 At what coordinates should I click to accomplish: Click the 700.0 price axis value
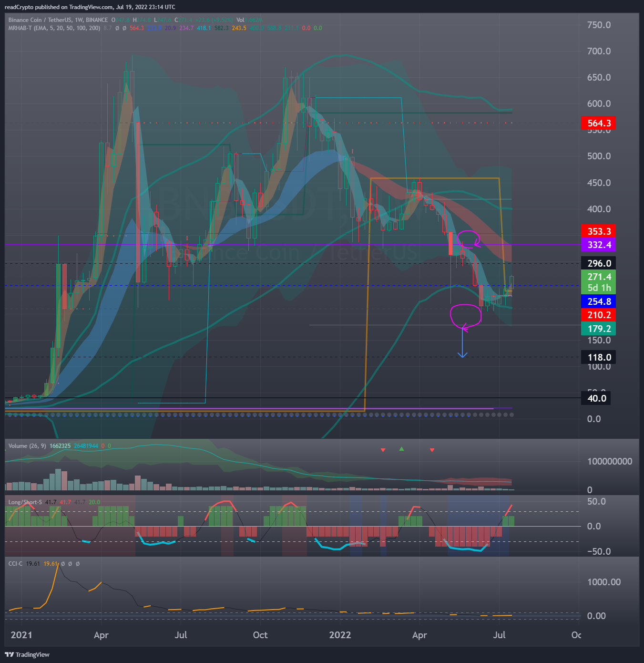point(599,51)
